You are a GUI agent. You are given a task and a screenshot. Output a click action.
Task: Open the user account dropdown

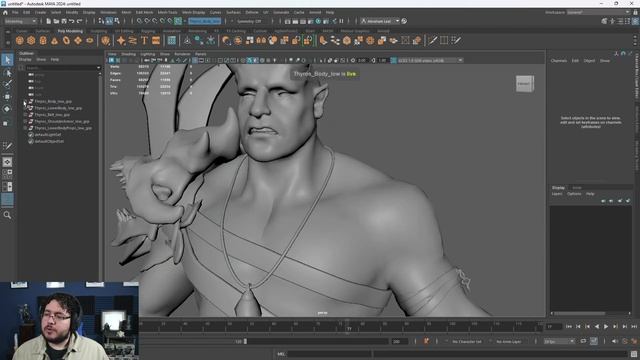[380, 21]
